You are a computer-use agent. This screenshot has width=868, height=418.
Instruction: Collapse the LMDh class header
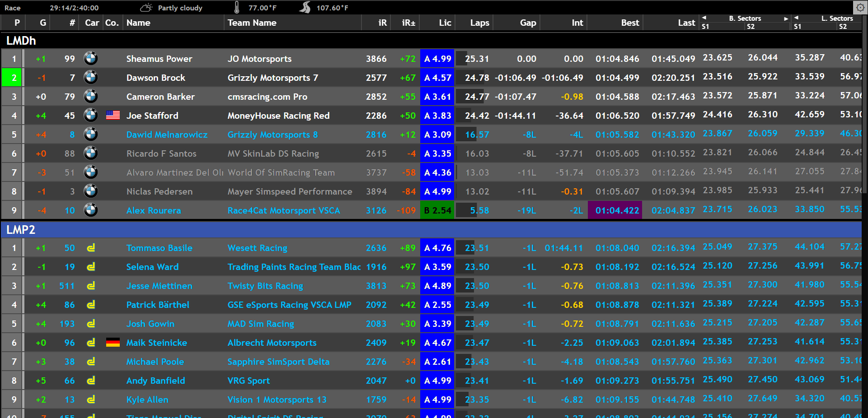coord(21,41)
